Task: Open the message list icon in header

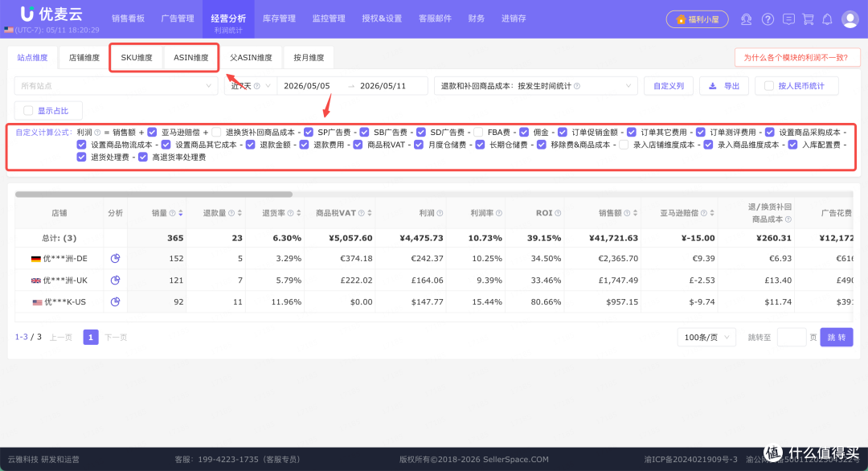Action: pyautogui.click(x=789, y=19)
